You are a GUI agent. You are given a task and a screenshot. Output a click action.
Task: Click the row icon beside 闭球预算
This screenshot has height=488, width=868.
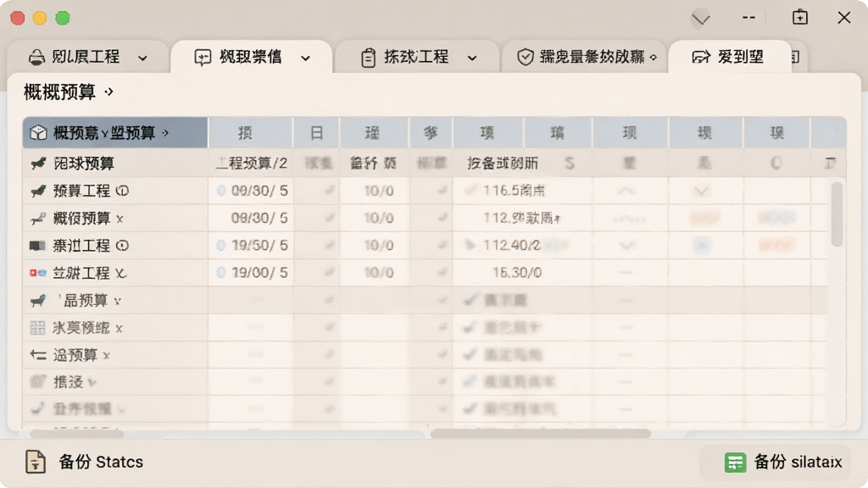[38, 164]
